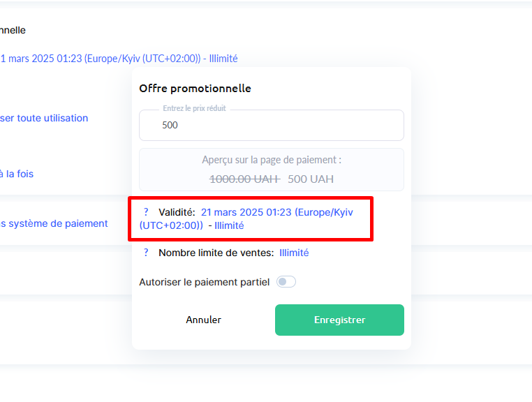Click the Aperçu sur la page de paiement label
Image resolution: width=532 pixels, height=402 pixels.
click(x=272, y=160)
